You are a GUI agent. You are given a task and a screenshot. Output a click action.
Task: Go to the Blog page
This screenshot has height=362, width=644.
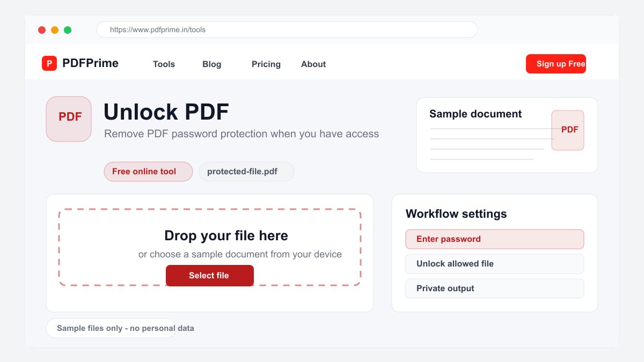point(212,64)
